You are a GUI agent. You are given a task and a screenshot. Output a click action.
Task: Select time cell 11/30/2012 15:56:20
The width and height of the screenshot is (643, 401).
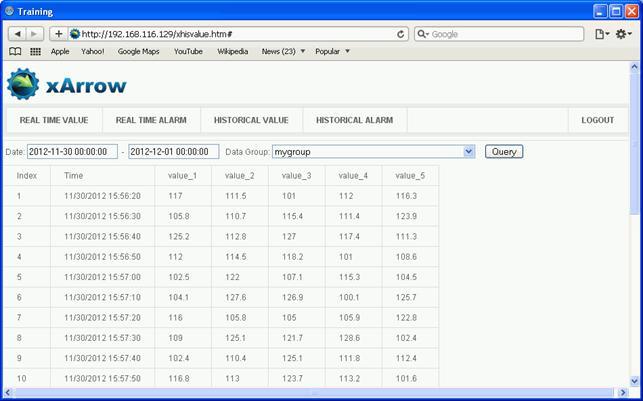coord(103,196)
